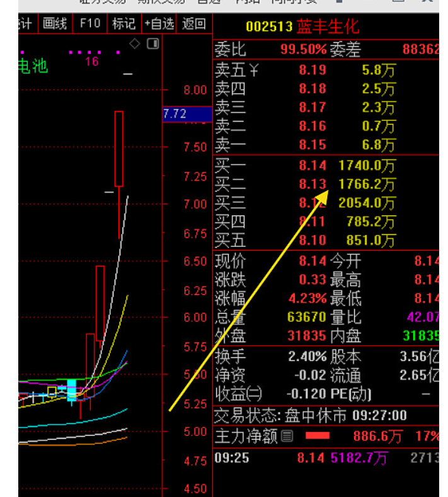Click the 卖一 volume 6.8万

point(379,145)
